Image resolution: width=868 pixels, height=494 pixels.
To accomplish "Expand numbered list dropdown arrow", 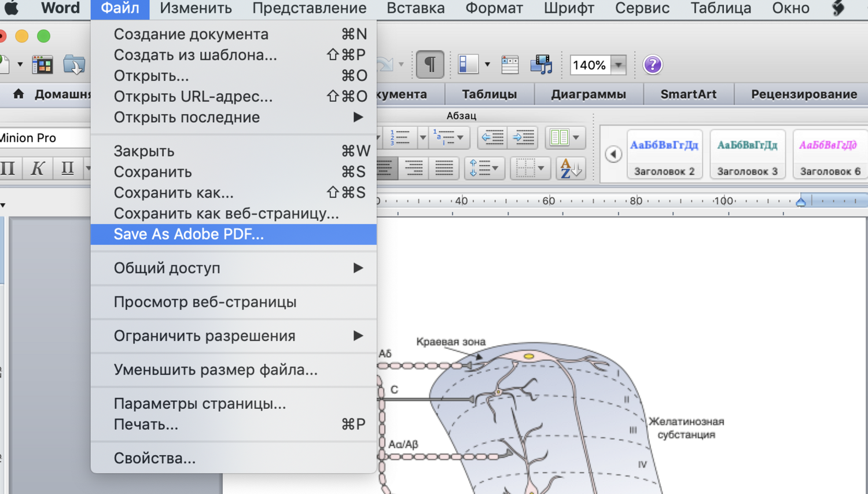I will point(422,137).
